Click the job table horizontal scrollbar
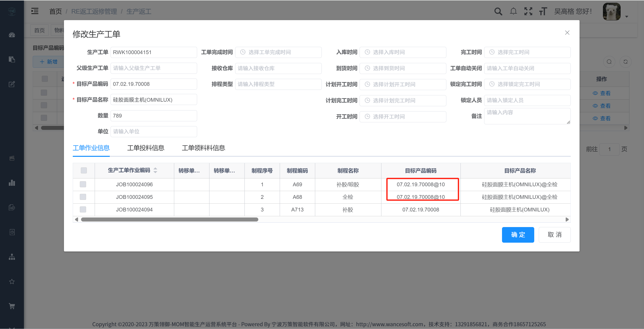644x329 pixels. [170, 220]
